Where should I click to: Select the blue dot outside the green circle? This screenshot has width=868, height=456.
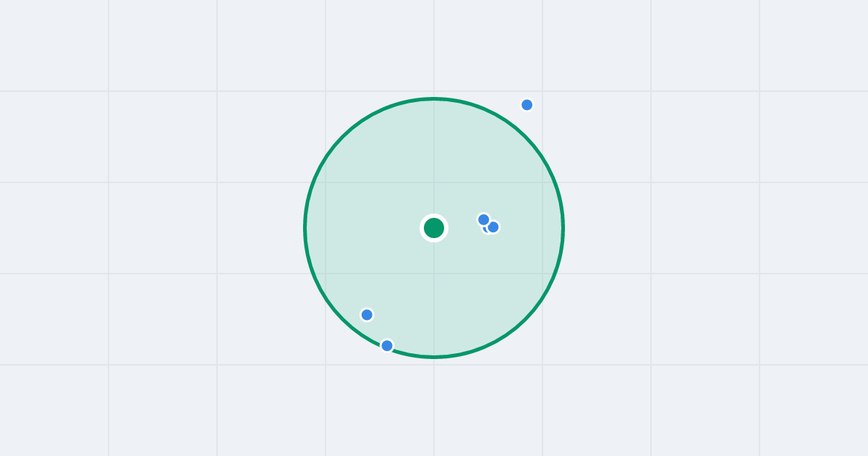click(x=527, y=105)
